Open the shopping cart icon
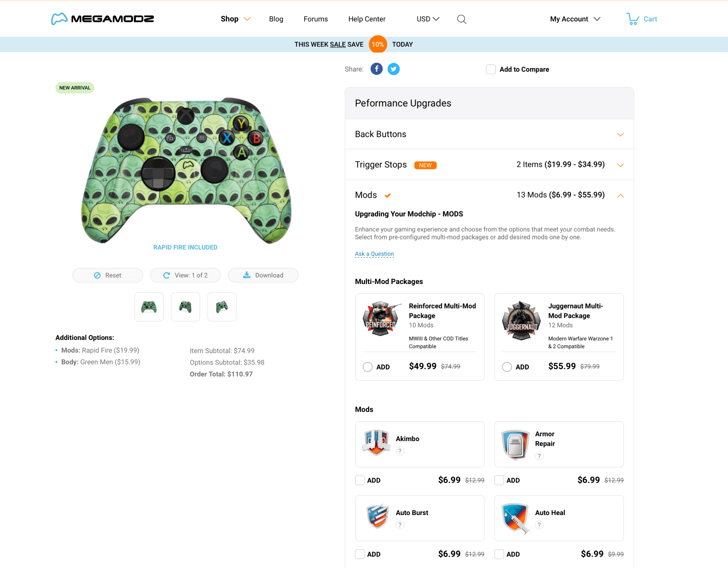 click(x=633, y=19)
